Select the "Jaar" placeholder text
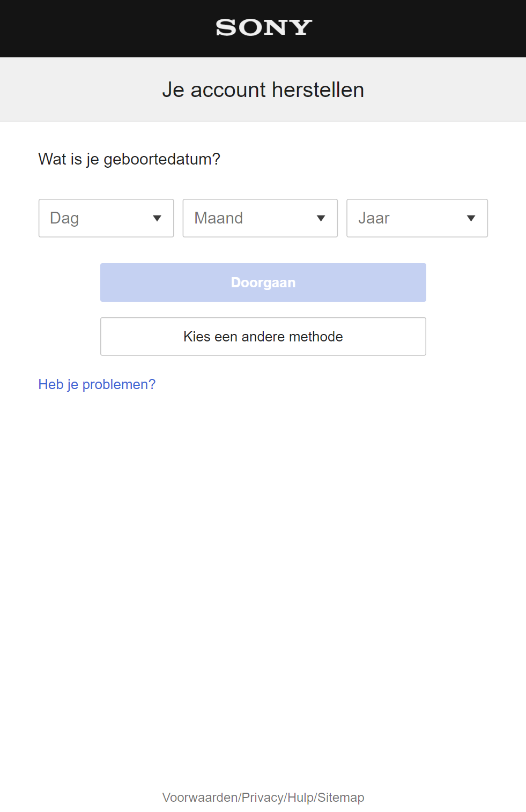The image size is (526, 812). pyautogui.click(x=374, y=218)
